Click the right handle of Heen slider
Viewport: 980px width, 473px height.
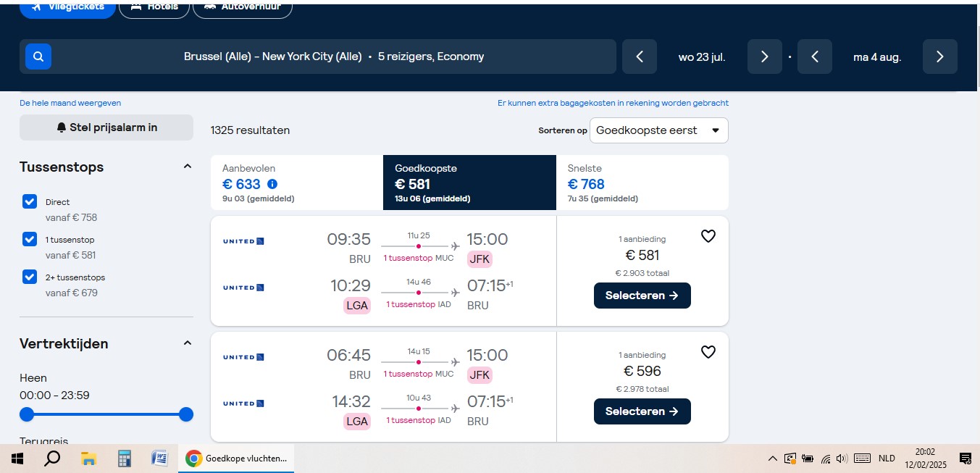186,414
